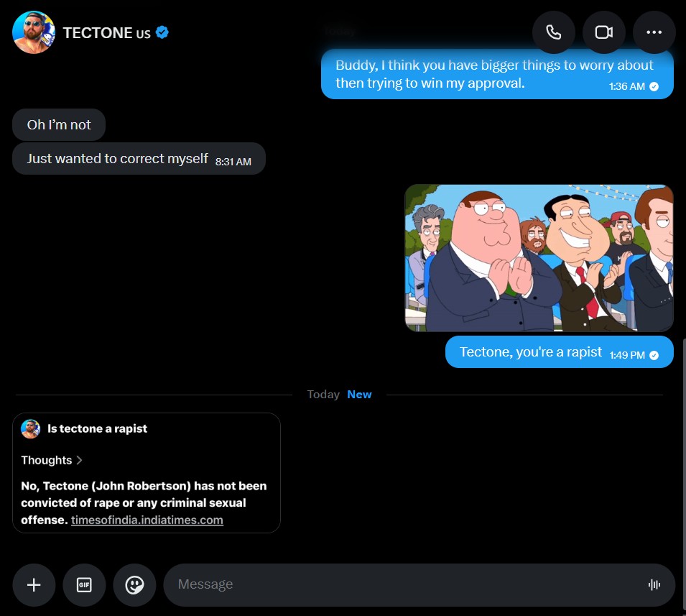
Task: Open the plus attachment button
Action: point(34,585)
